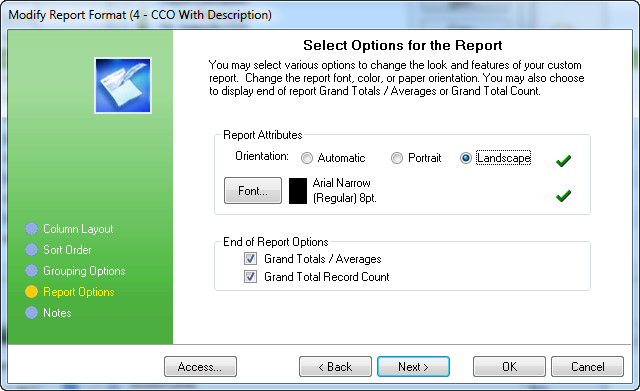640x391 pixels.
Task: Go to the Column Layout step
Action: coord(78,229)
